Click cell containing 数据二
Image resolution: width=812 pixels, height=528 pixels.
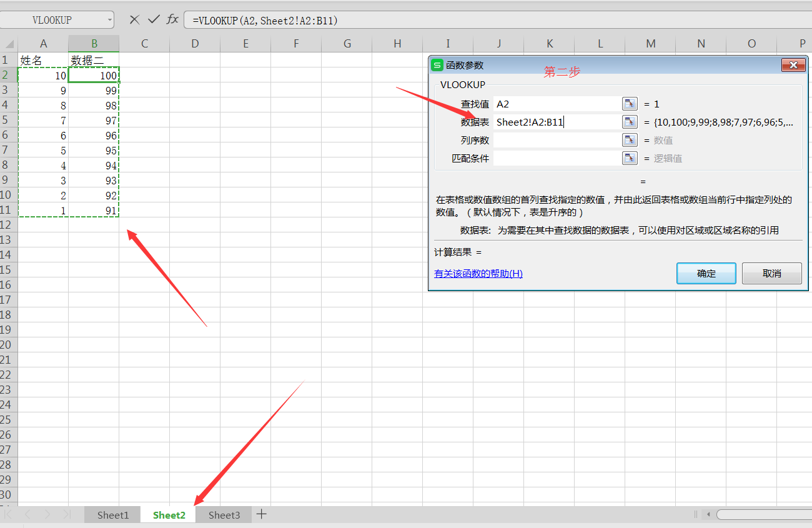94,60
